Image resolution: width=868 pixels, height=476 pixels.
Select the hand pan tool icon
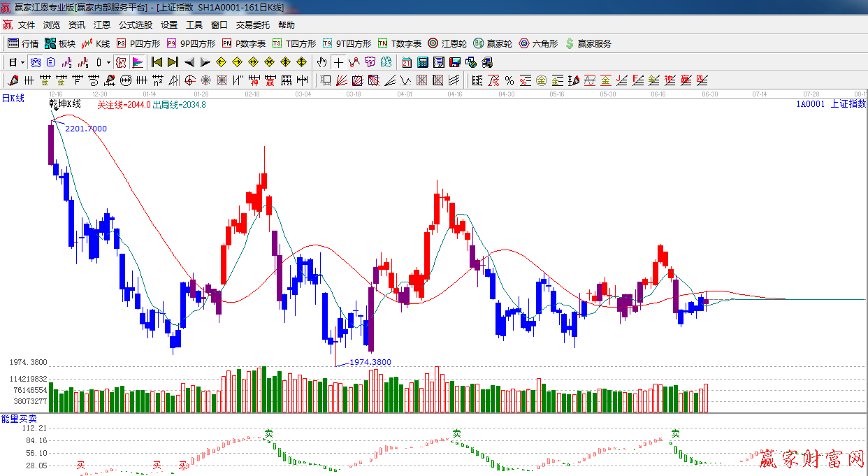321,62
